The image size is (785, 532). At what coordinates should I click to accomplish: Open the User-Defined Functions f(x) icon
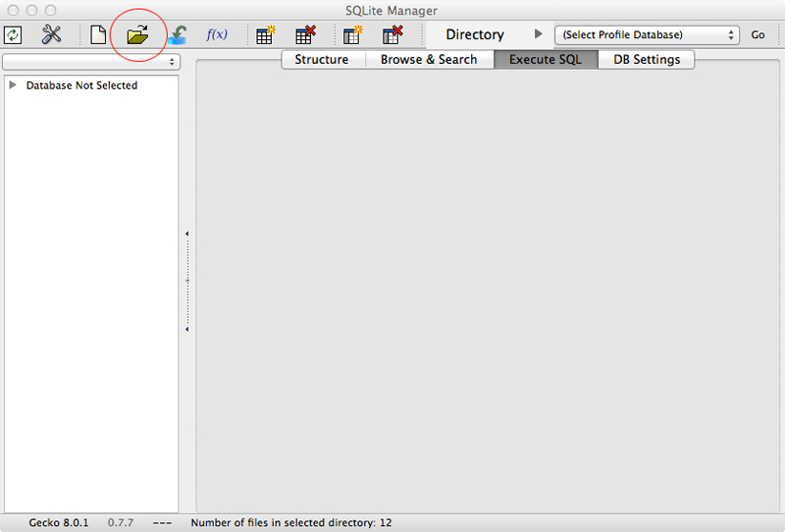click(x=216, y=34)
